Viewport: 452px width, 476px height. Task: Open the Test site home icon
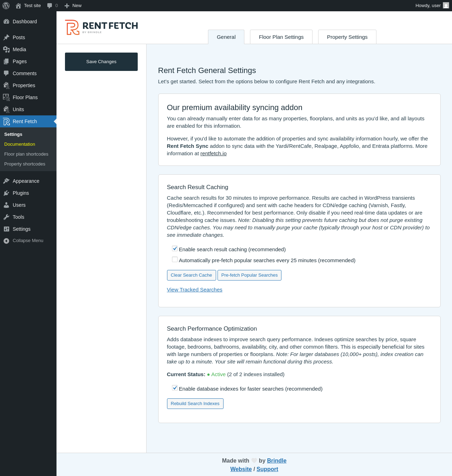(x=18, y=6)
